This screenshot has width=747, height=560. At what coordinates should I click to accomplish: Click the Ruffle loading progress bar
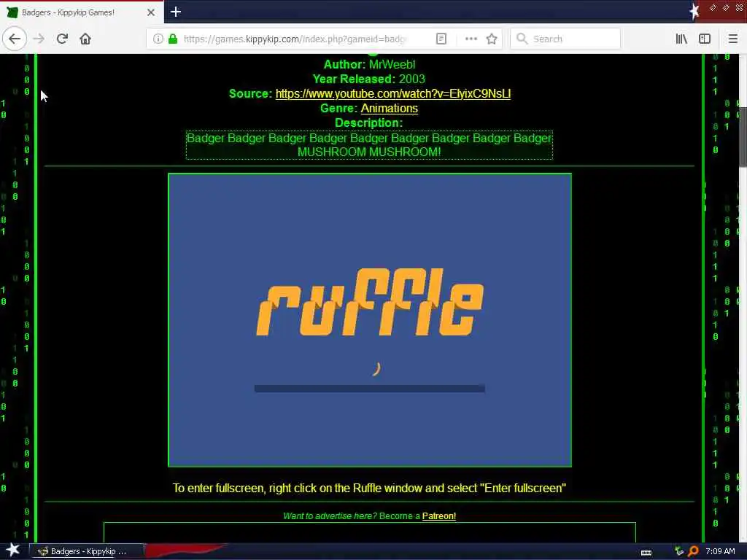[370, 389]
